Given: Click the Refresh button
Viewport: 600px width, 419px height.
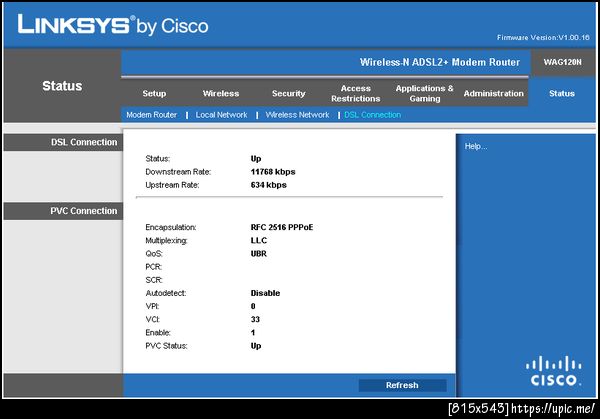Looking at the screenshot, I should pyautogui.click(x=402, y=385).
